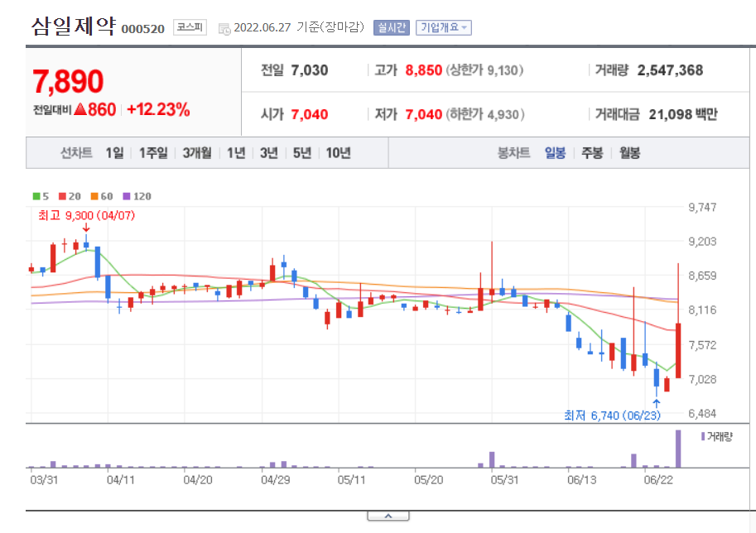Click the 05/31 date axis label

504,480
